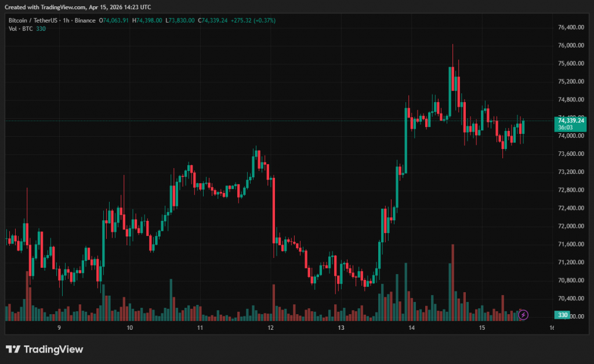Click the Vol · BTC indicator label
This screenshot has width=594, height=364.
click(x=20, y=29)
